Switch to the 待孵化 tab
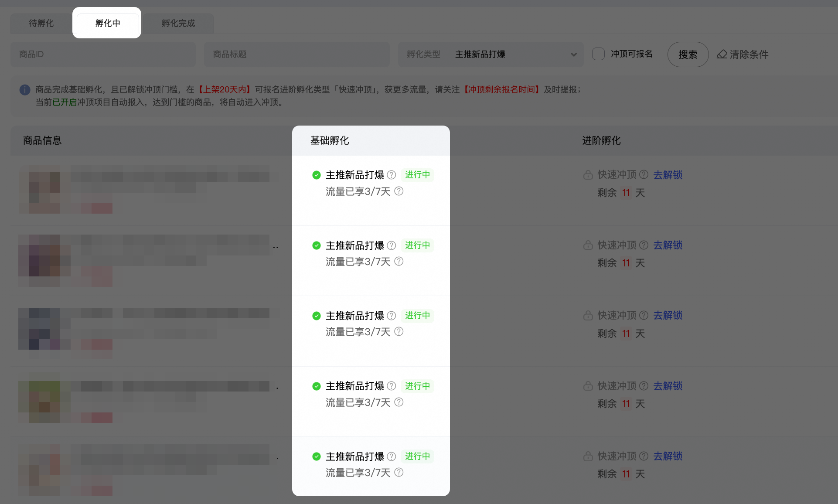 click(x=41, y=23)
